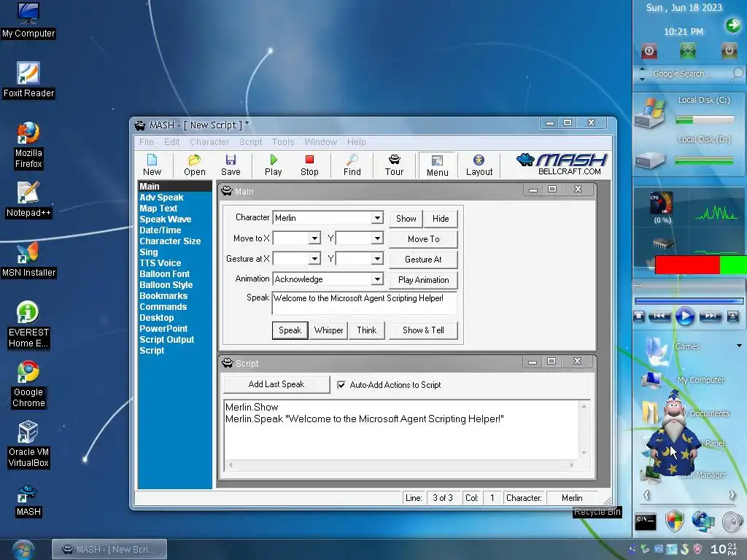Image resolution: width=747 pixels, height=560 pixels.
Task: Select the Google Chrome desktop icon
Action: pyautogui.click(x=28, y=385)
